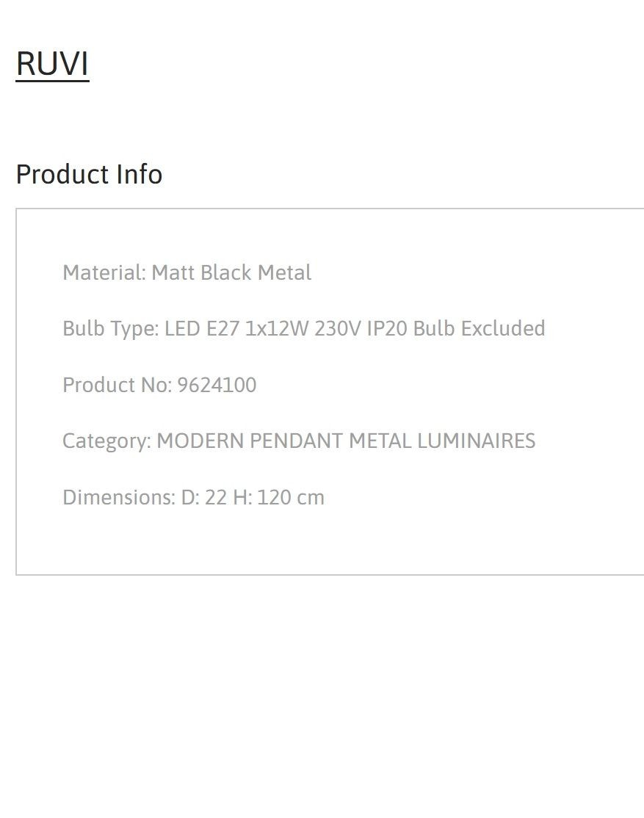The height and width of the screenshot is (818, 644).
Task: Click the LED E27 1x12W bulb spec
Action: 236,329
